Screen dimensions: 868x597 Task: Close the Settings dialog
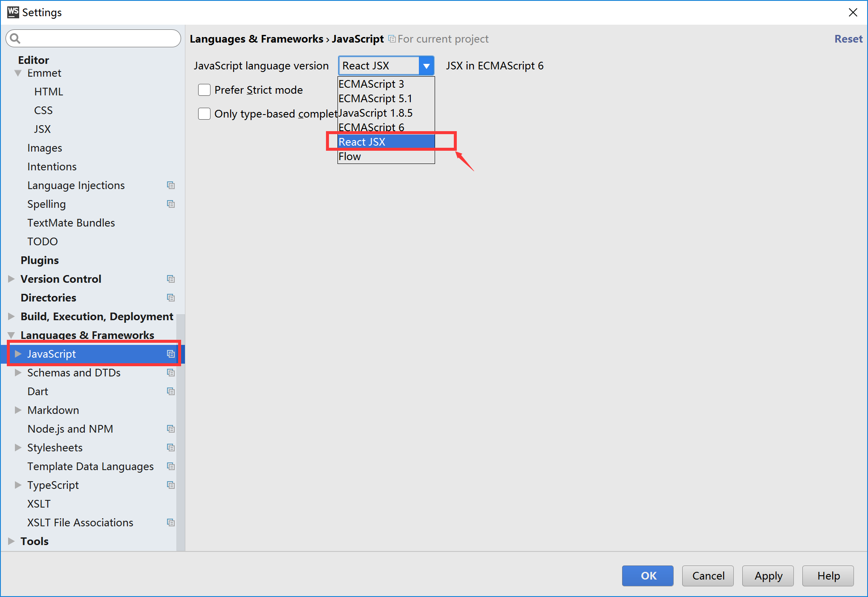853,12
